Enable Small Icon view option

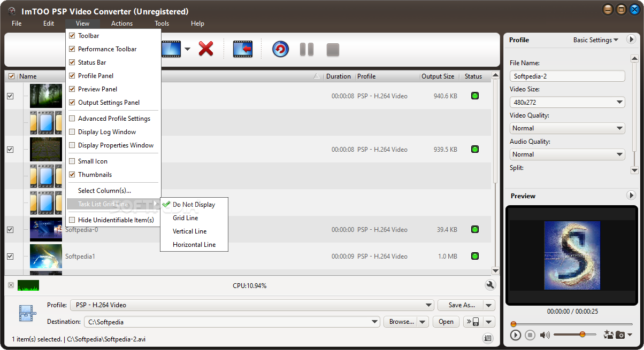(72, 161)
